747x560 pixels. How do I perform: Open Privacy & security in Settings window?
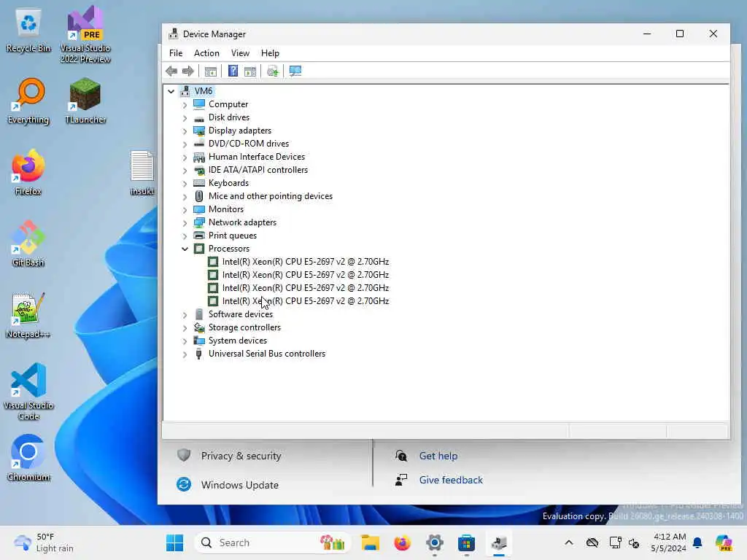(x=241, y=456)
